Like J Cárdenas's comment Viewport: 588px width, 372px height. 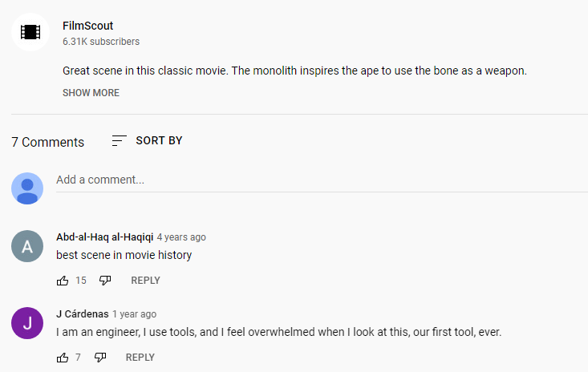(63, 358)
